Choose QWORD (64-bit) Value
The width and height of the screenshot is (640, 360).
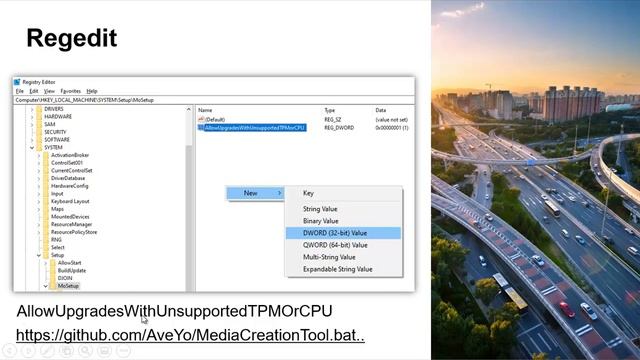[x=344, y=245]
